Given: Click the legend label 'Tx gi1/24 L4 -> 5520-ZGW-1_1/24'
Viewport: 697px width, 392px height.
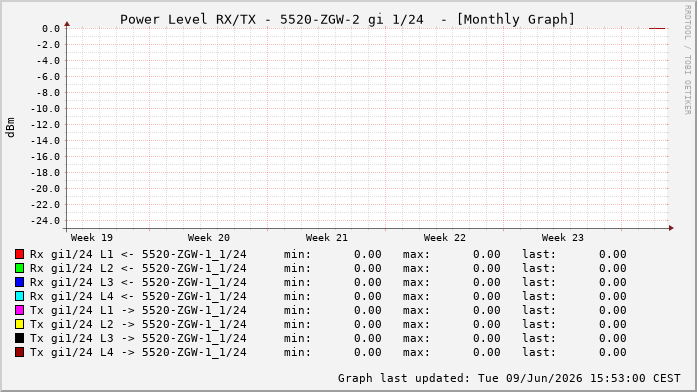Looking at the screenshot, I should point(138,352).
